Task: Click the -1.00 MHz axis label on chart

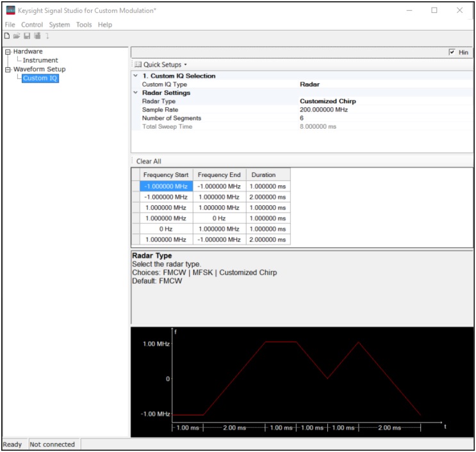Action: pyautogui.click(x=155, y=414)
